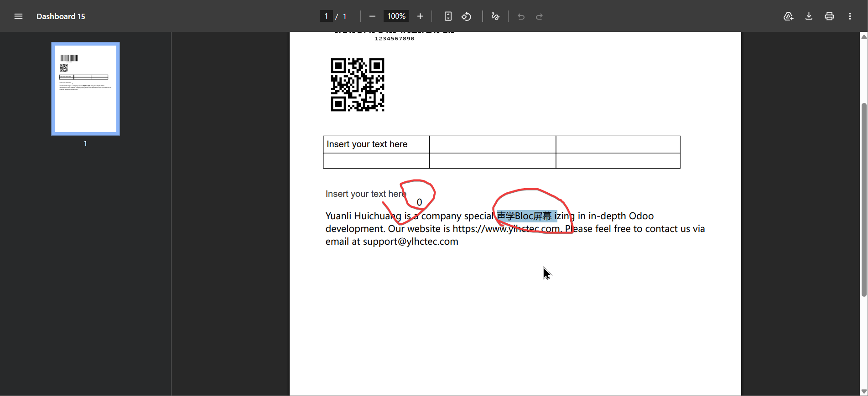Image resolution: width=868 pixels, height=396 pixels.
Task: Download the PDF file
Action: click(809, 16)
